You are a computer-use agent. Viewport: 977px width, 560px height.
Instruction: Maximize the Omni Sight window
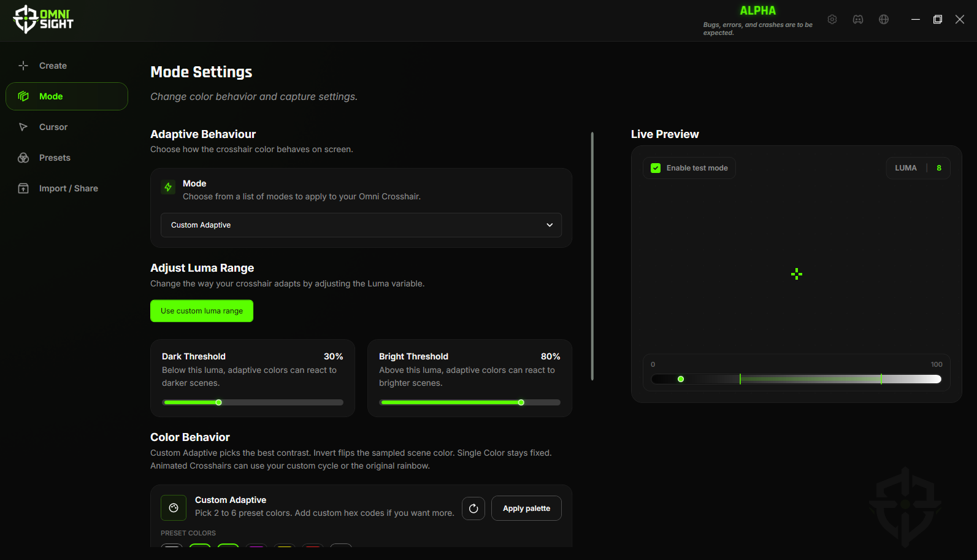click(x=938, y=20)
